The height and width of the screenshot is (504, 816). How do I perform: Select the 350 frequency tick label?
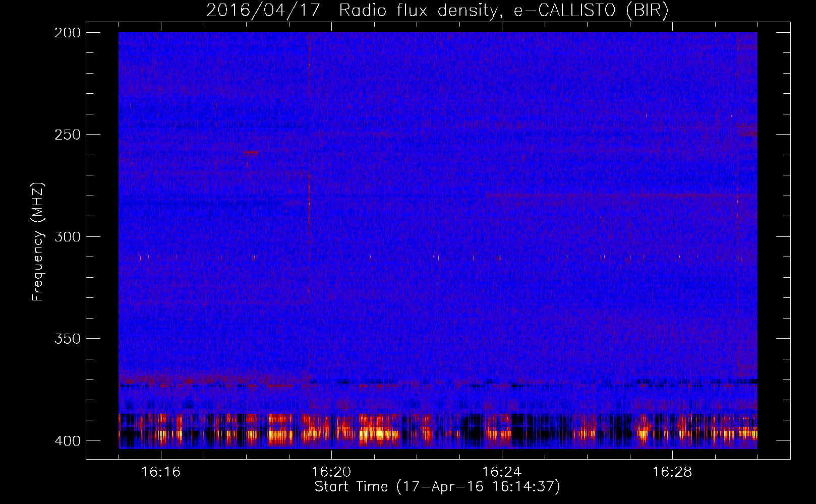68,339
